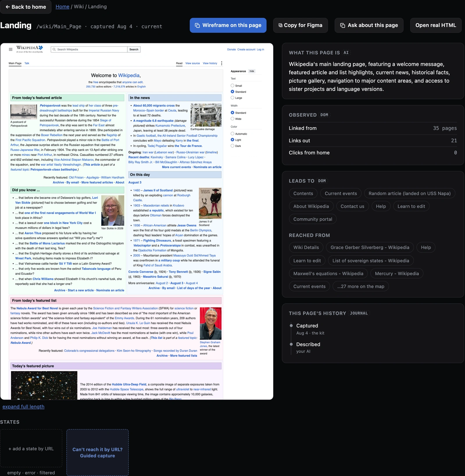465x476 pixels.
Task: Open More featured lists link
Action: click(x=183, y=355)
